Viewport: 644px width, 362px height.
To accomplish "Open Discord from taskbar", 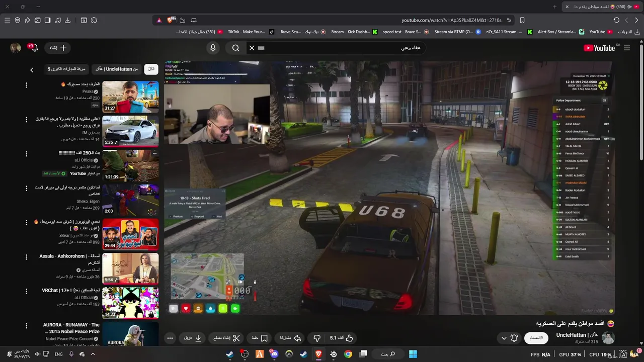I will (274, 354).
